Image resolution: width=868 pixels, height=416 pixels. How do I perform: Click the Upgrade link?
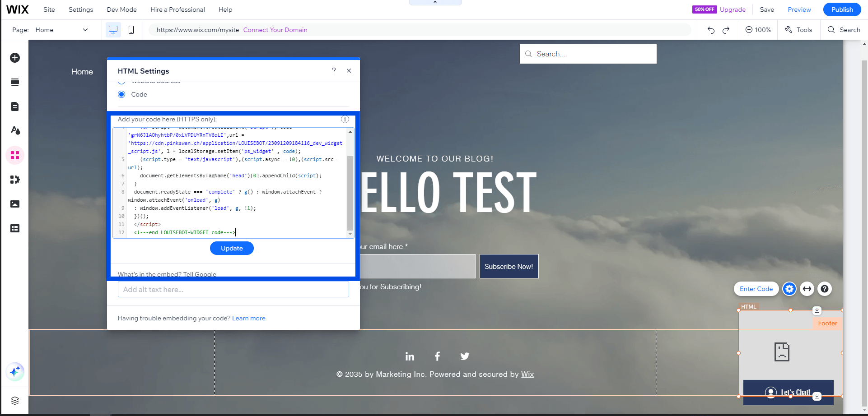tap(733, 9)
